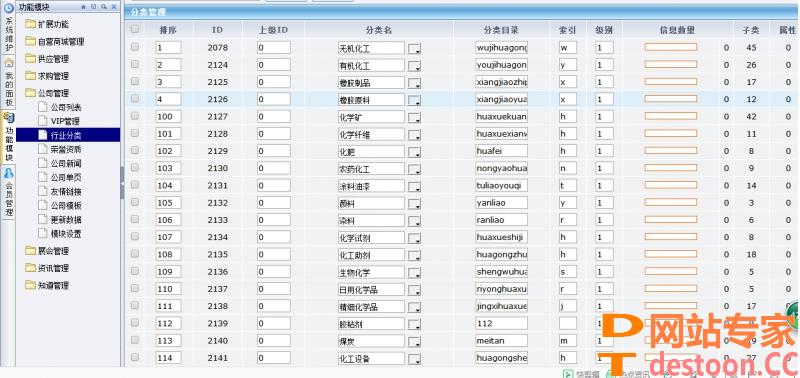Screen dimensions: 800x378
Task: Check the row checkbox for ID 2078
Action: [135, 47]
